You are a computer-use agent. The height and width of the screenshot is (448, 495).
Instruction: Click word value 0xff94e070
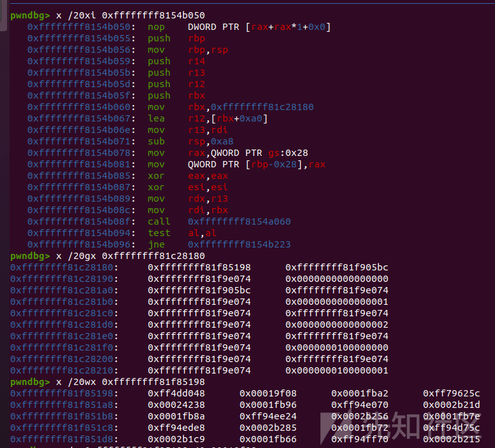pyautogui.click(x=360, y=405)
